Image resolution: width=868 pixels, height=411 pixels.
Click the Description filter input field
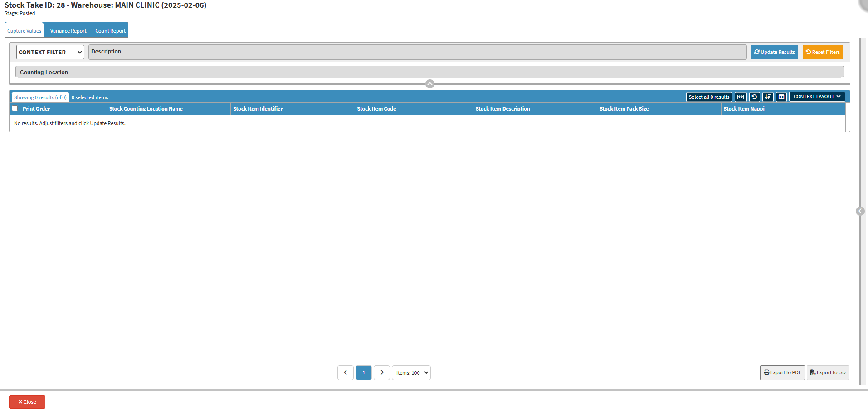[x=417, y=52]
